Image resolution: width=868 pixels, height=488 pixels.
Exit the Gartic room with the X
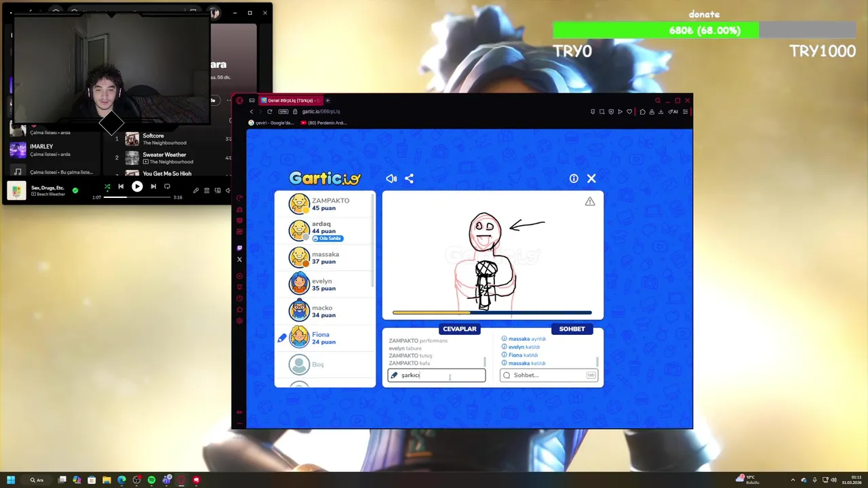(x=591, y=178)
